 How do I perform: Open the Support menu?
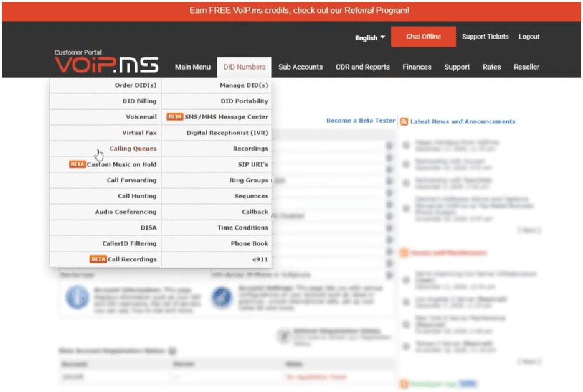click(x=457, y=67)
